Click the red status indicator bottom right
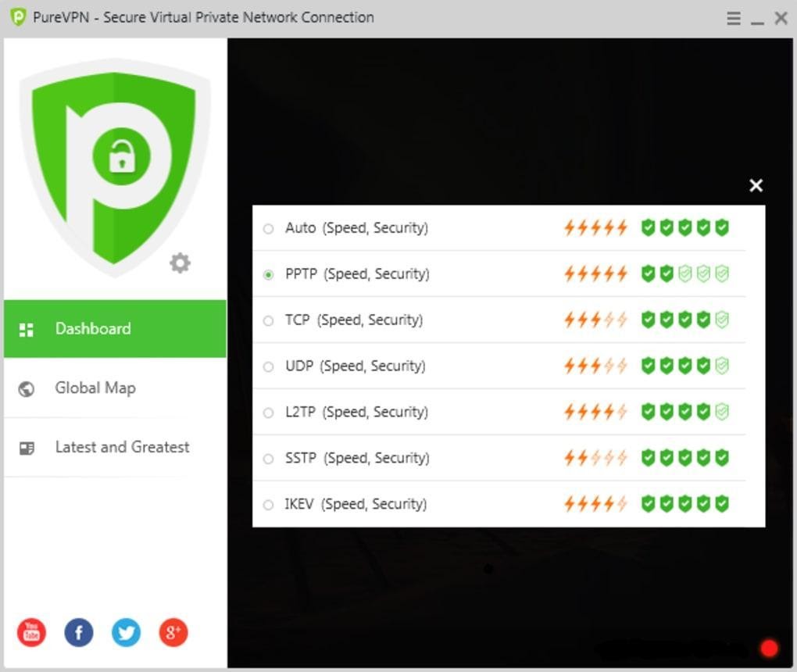Viewport: 797px width, 672px height. pyautogui.click(x=770, y=648)
